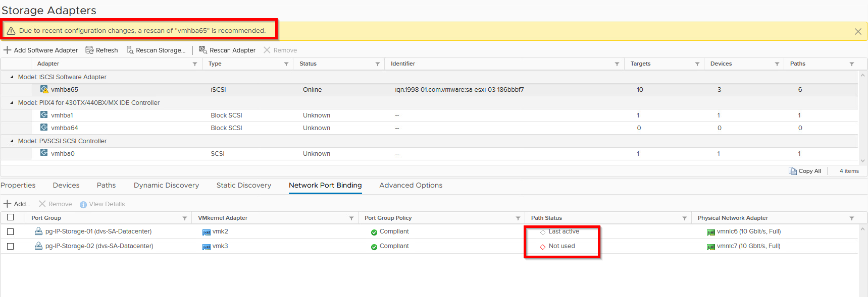Image resolution: width=868 pixels, height=297 pixels.
Task: Click the vmhba0 adapter icon
Action: 44,153
